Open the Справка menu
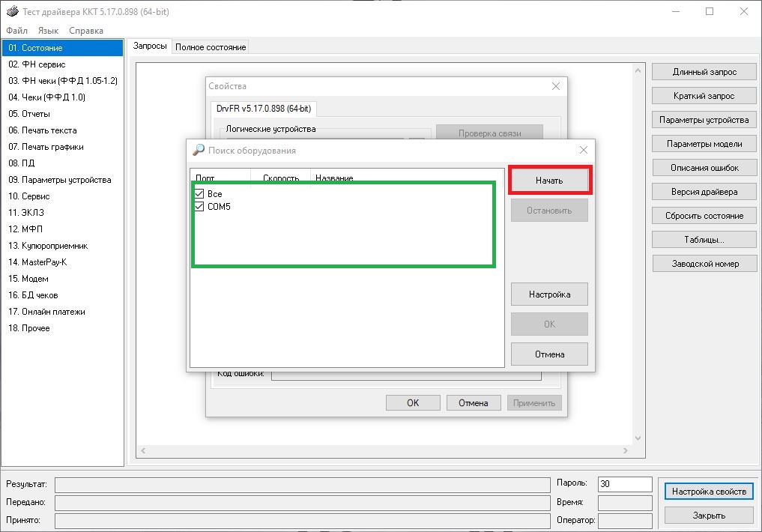This screenshot has width=762, height=532. 86,31
